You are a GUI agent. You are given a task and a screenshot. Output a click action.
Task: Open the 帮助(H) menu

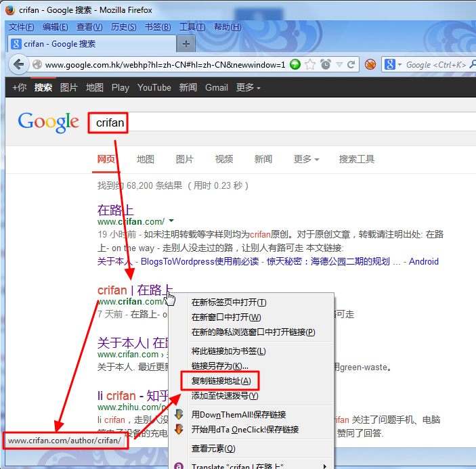click(x=228, y=27)
